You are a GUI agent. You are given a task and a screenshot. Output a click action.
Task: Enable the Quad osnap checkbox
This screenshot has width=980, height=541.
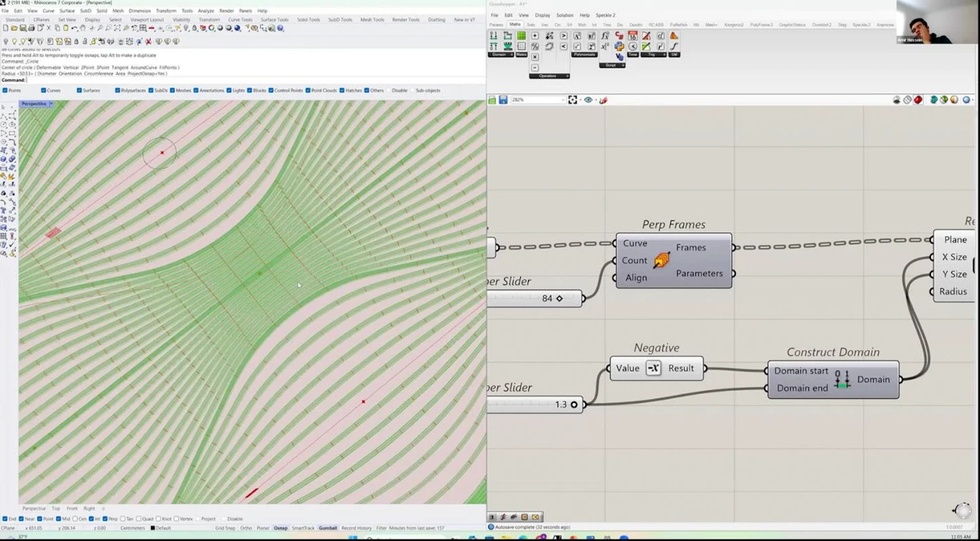click(139, 519)
